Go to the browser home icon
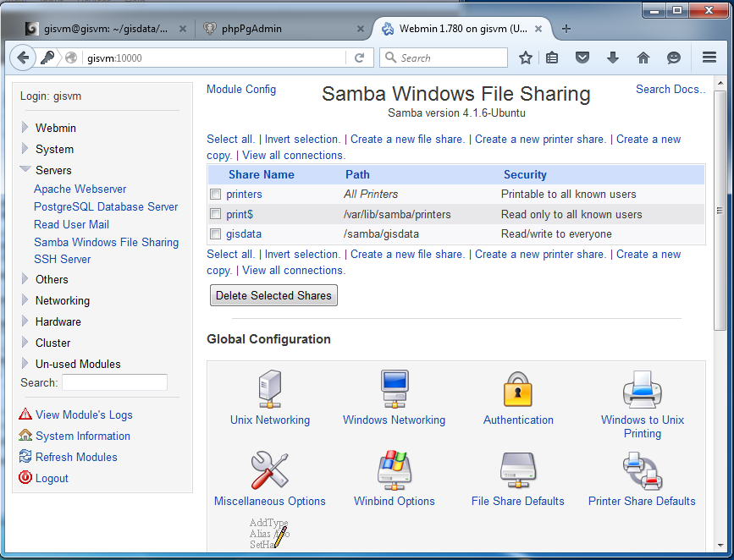 point(643,58)
